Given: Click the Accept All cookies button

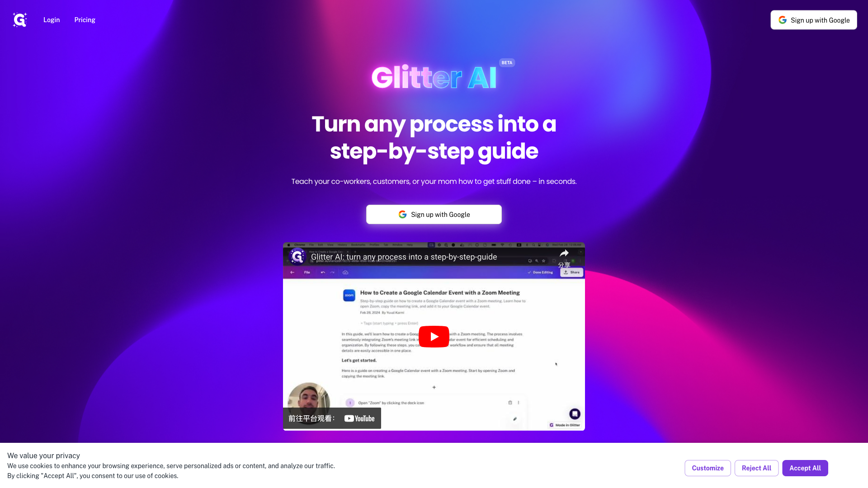Looking at the screenshot, I should point(805,468).
